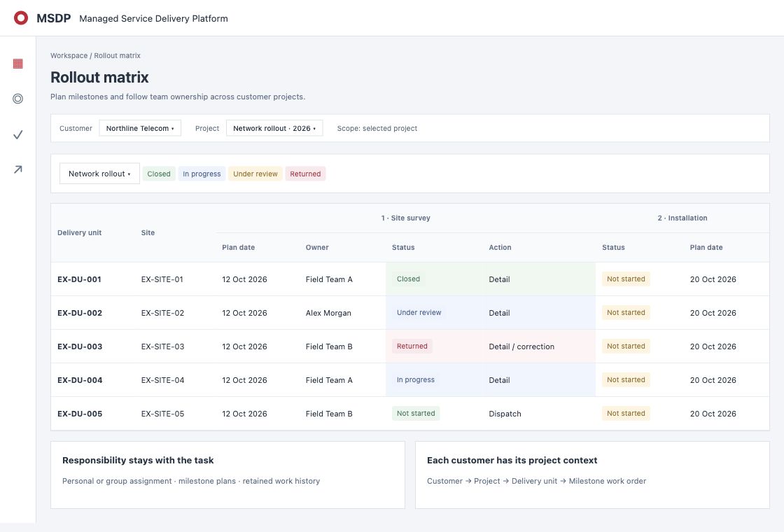Open the red grid matrix sidebar icon
784x532 pixels.
[18, 64]
